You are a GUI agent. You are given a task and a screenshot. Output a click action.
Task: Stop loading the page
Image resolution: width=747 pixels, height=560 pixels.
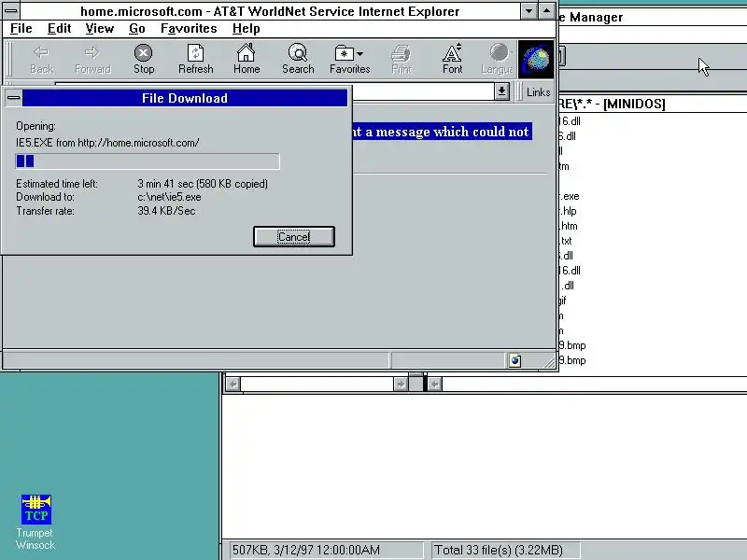144,60
